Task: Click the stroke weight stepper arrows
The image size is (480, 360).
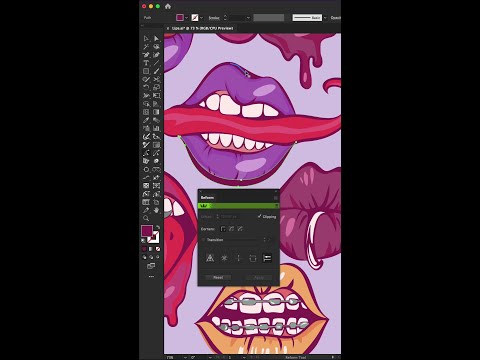Action: (225, 18)
